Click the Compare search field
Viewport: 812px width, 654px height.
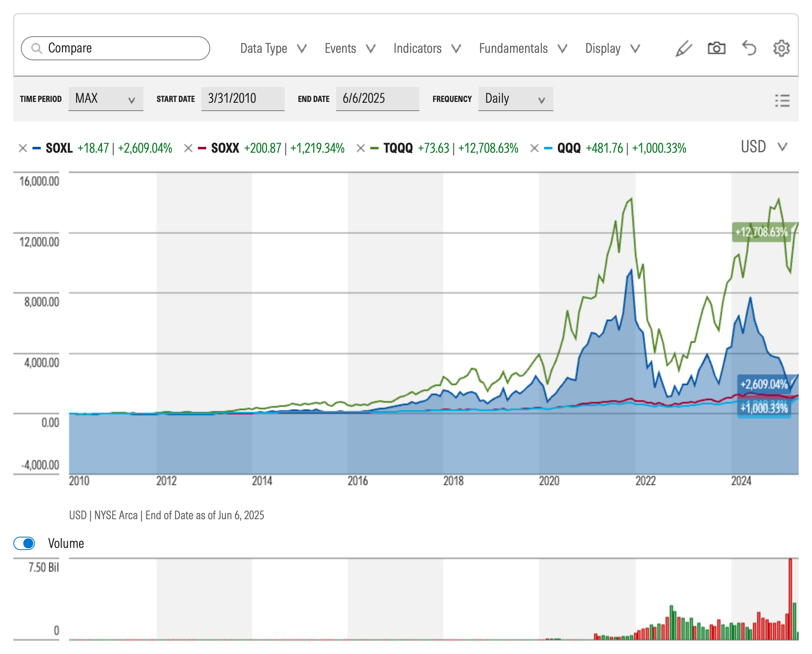[116, 48]
